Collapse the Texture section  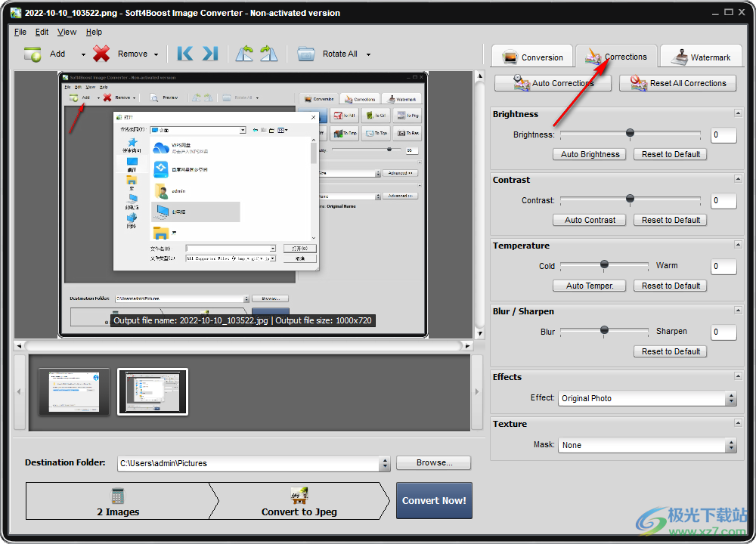[738, 423]
